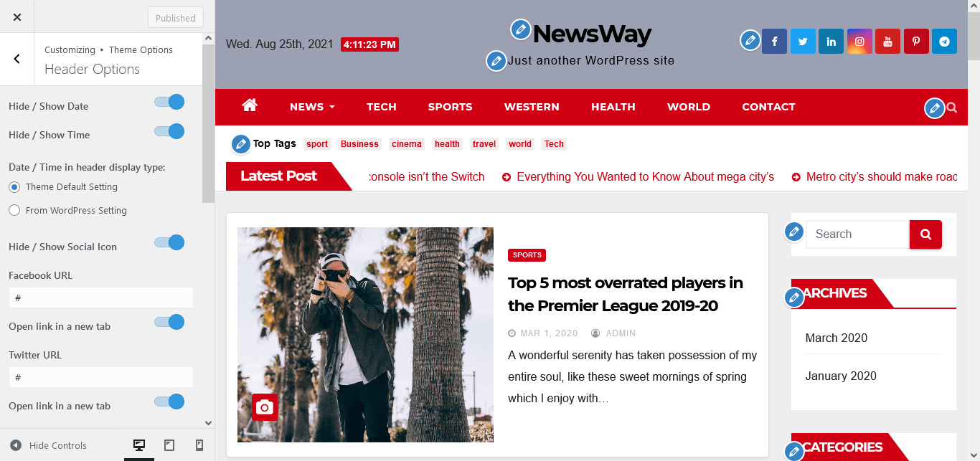
Task: Open the March 2020 archive link
Action: (837, 338)
